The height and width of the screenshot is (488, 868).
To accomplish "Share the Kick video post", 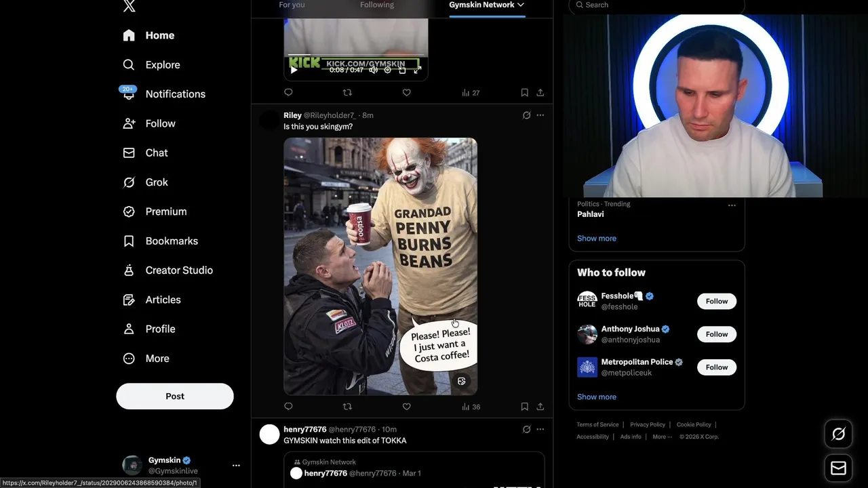I will [540, 93].
